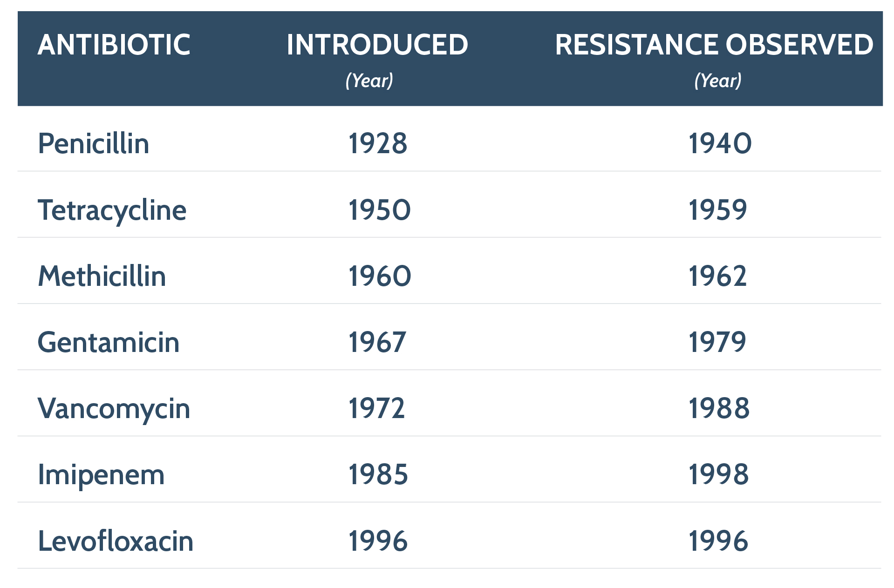Click the Levofloxacin antibiotic name
The height and width of the screenshot is (588, 894).
tap(116, 541)
